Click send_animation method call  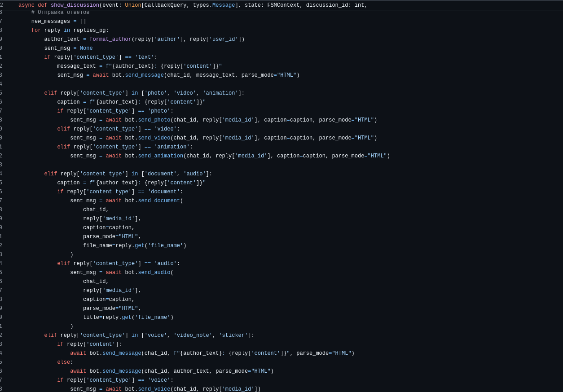point(161,156)
